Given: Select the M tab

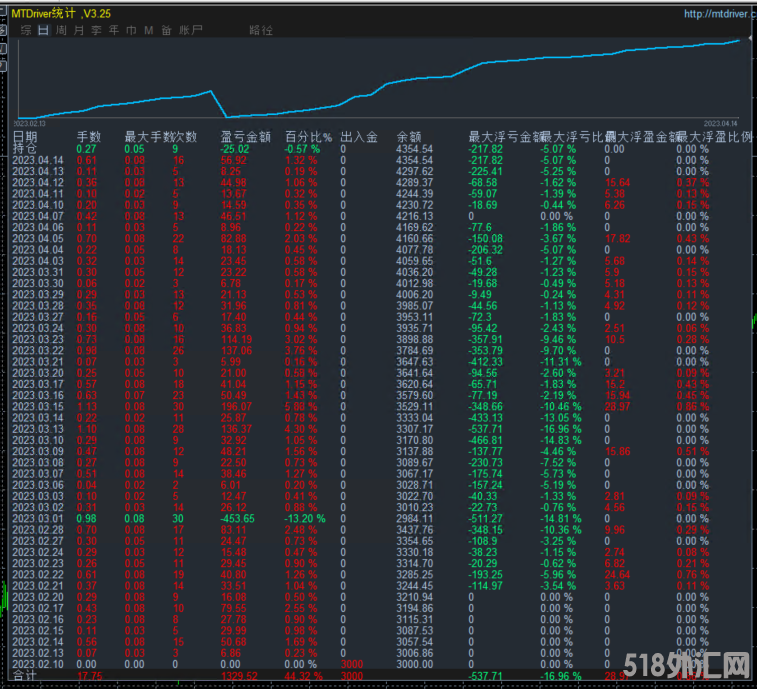Looking at the screenshot, I should point(149,30).
